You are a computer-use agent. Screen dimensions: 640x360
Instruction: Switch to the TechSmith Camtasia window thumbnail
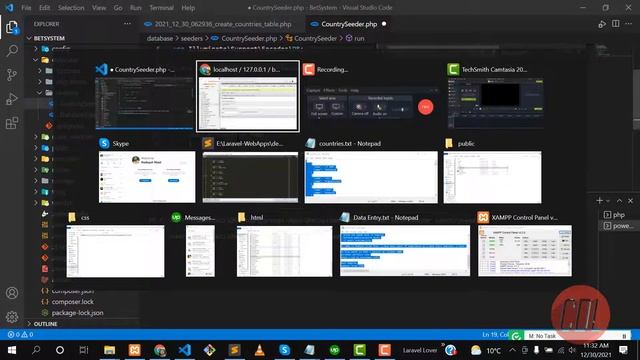pyautogui.click(x=495, y=97)
